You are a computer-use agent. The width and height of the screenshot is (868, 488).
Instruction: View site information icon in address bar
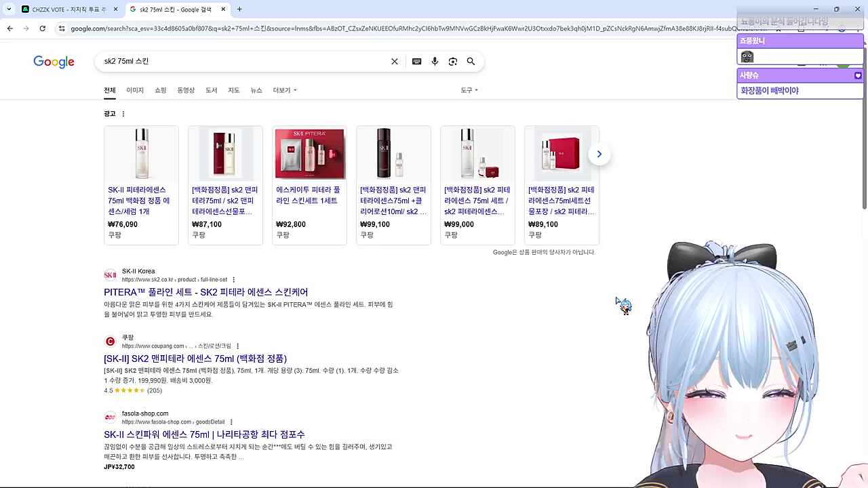62,28
